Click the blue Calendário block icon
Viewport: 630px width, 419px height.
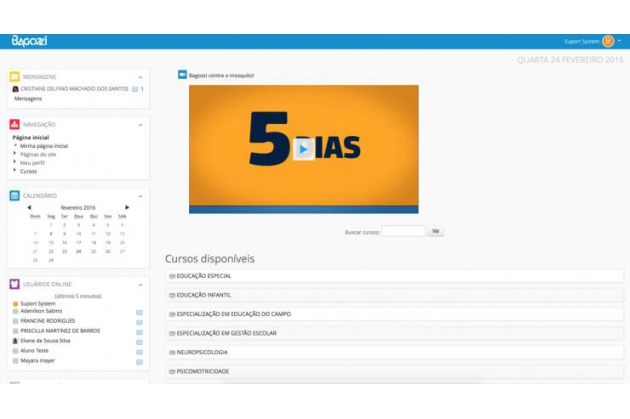15,195
